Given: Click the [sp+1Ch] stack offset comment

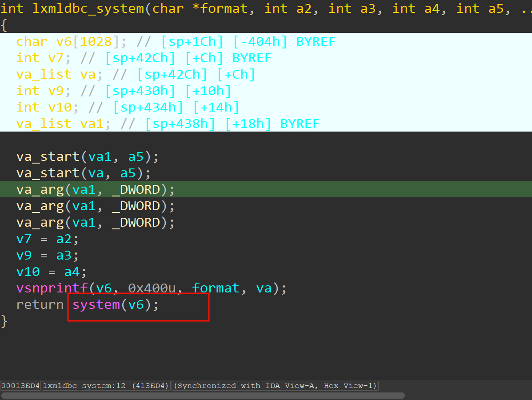Looking at the screenshot, I should pyautogui.click(x=192, y=41).
